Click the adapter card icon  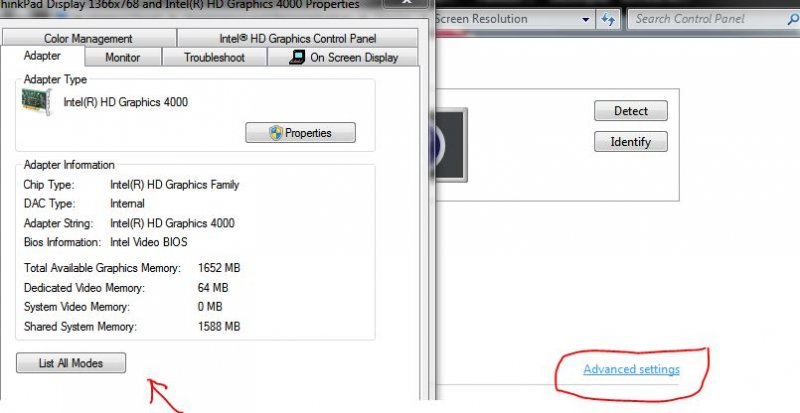[x=36, y=101]
